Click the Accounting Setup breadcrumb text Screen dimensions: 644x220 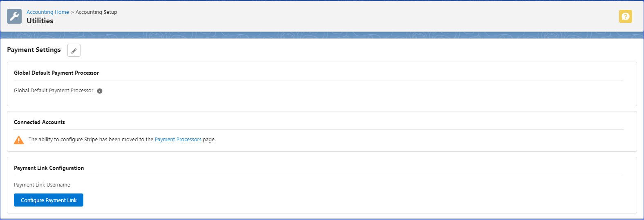[x=96, y=12]
